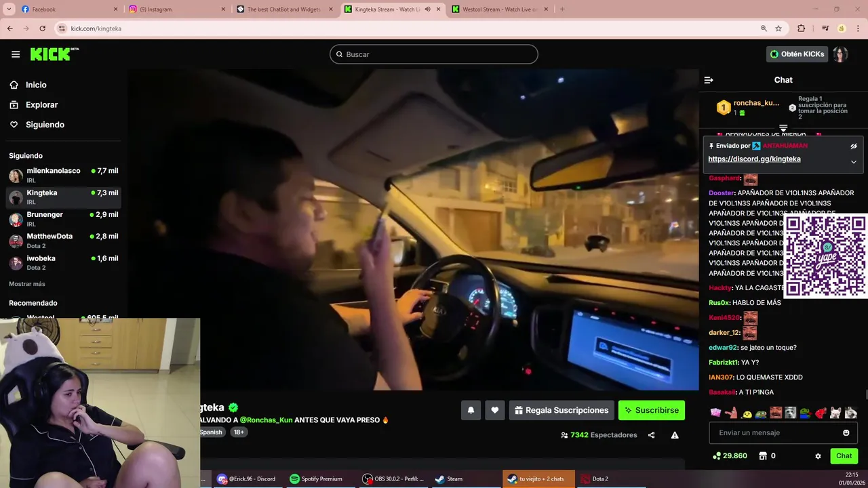The height and width of the screenshot is (488, 868).
Task: Insert the laughing man face emote
Action: [776, 413]
